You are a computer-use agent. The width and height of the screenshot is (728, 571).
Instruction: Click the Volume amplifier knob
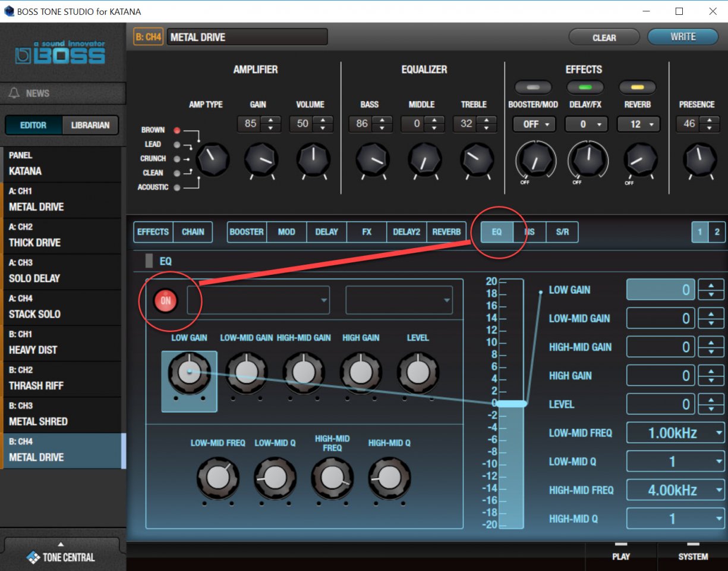coord(312,159)
